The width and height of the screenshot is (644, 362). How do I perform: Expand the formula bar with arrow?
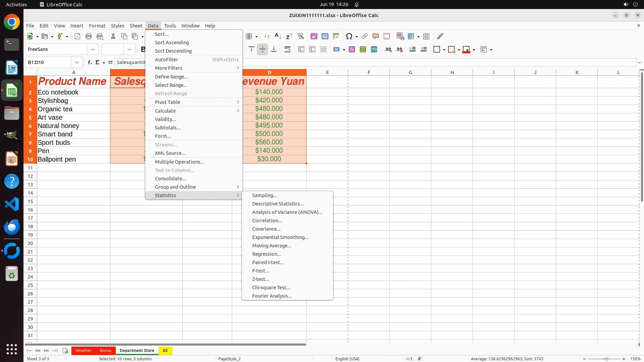point(639,62)
